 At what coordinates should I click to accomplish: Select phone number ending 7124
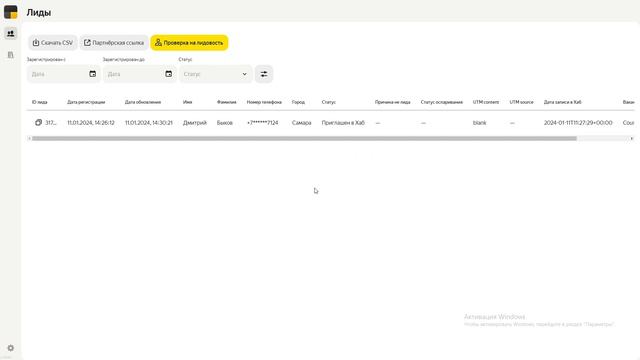(262, 122)
